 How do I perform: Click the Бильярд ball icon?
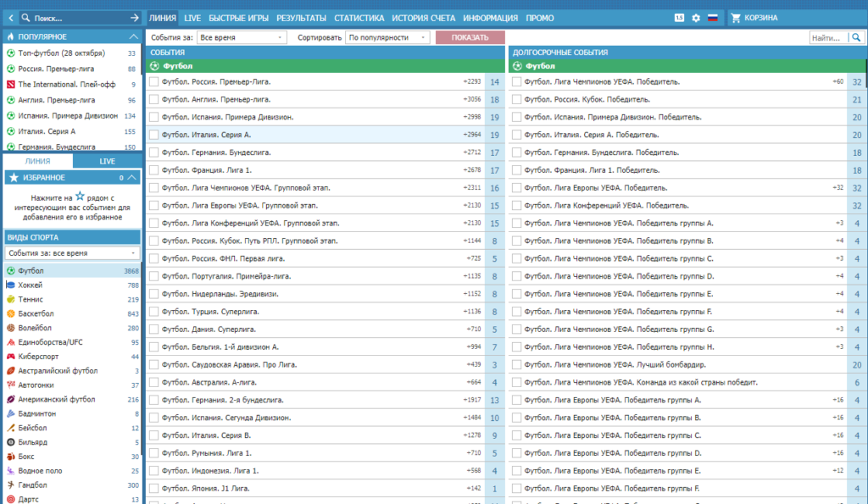pyautogui.click(x=10, y=443)
